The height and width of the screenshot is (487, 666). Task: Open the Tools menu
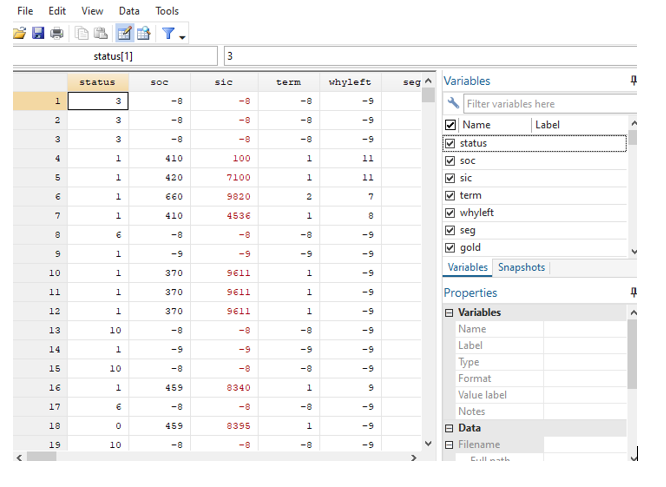(167, 11)
